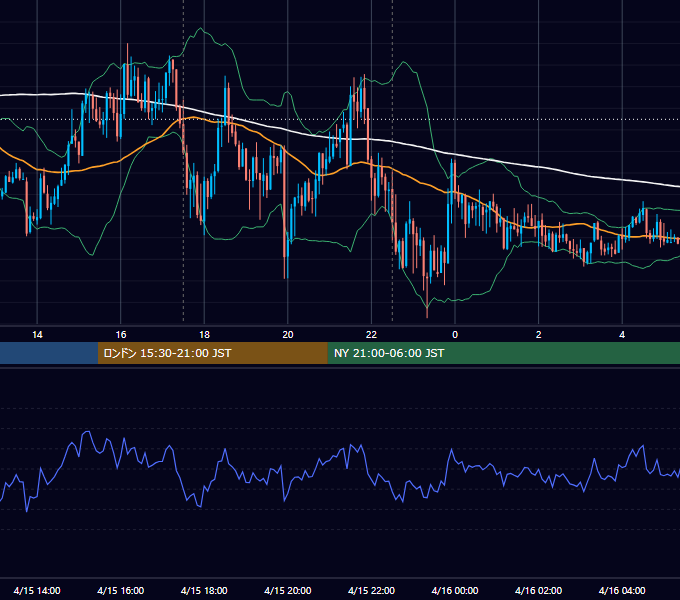Click the '4/16 02:00' indicator axis label
The image size is (680, 600).
pos(538,590)
